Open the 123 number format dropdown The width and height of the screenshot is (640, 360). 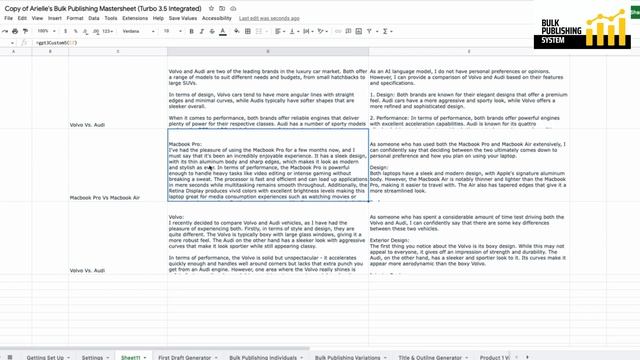pyautogui.click(x=108, y=31)
